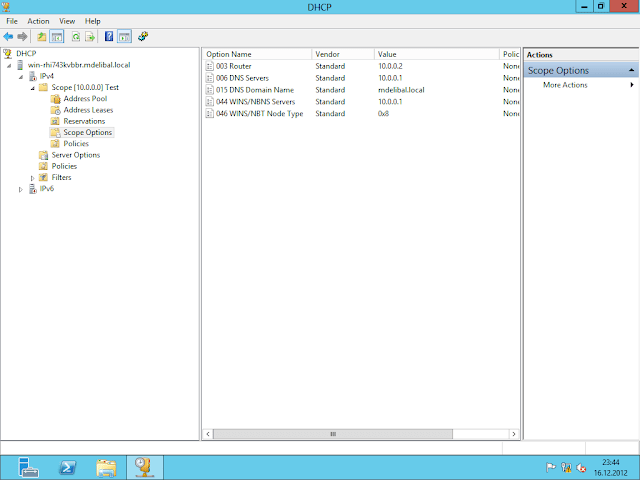Expand the Filters tree node

[32, 178]
